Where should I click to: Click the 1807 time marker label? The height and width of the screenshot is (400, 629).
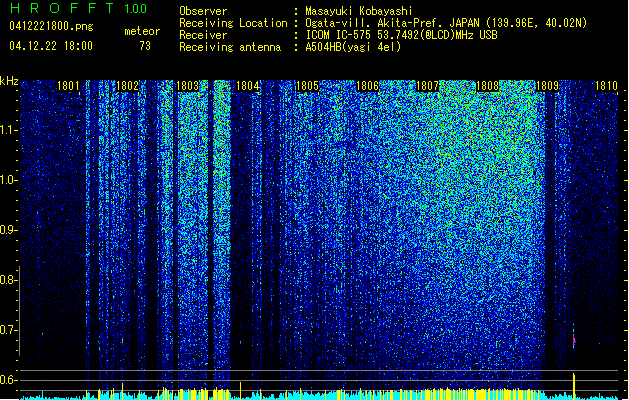pos(427,86)
